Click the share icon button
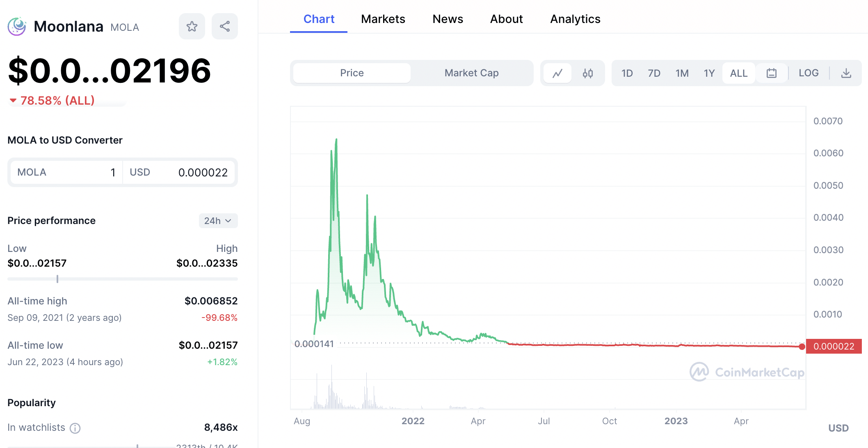The image size is (868, 448). click(x=224, y=26)
